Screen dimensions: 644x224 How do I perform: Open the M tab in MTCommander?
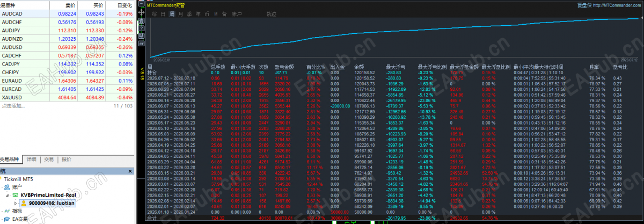coord(216,14)
